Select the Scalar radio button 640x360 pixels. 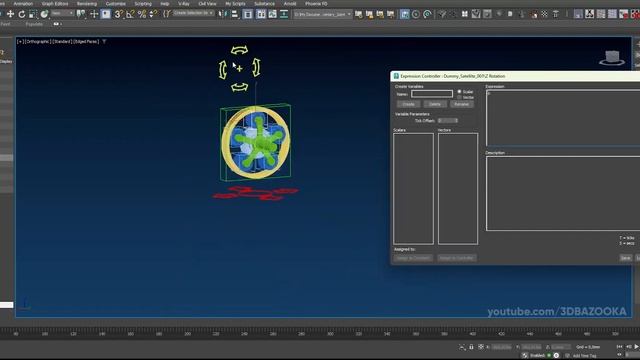[459, 92]
